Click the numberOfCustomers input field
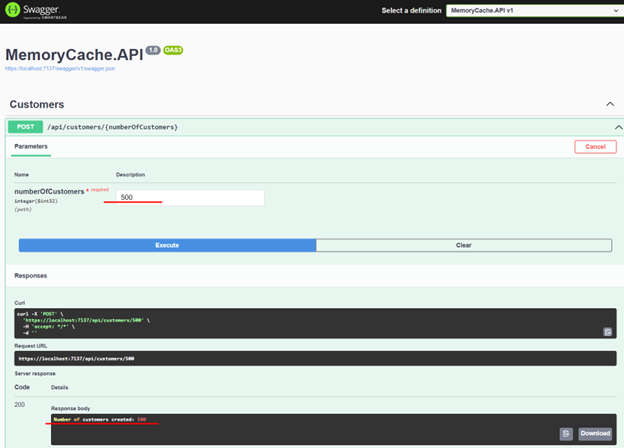Viewport: 624px width, 448px height. (x=190, y=197)
